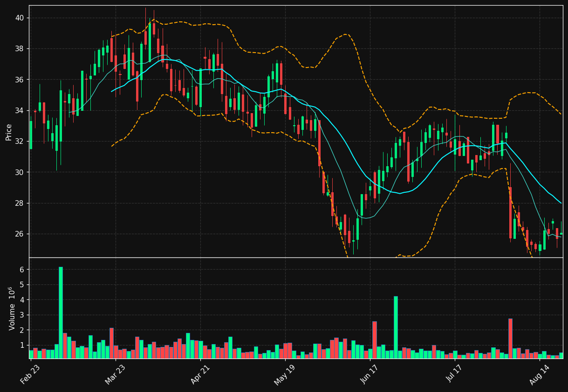The width and height of the screenshot is (568, 392).
Task: Click the price tick label 36
Action: click(x=20, y=80)
